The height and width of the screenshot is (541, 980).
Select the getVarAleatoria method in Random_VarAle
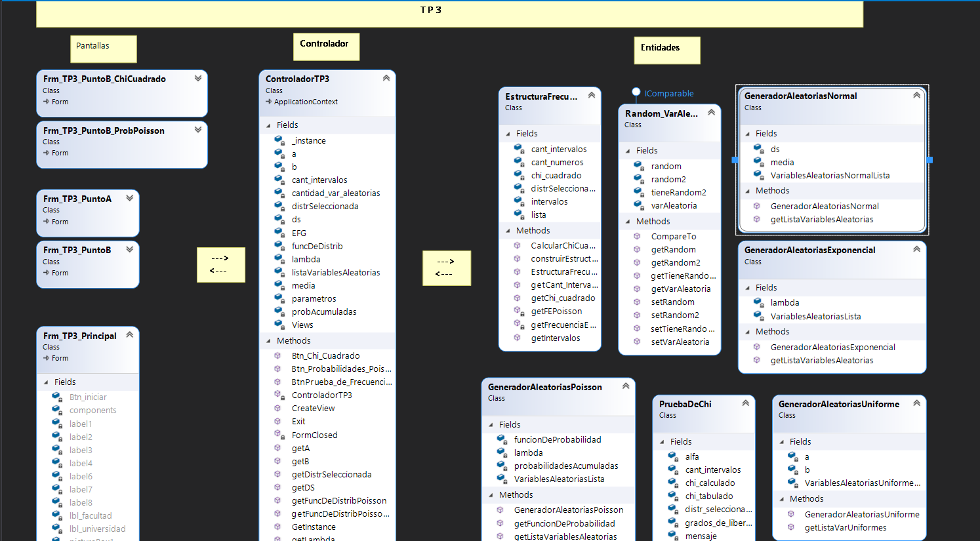point(680,289)
